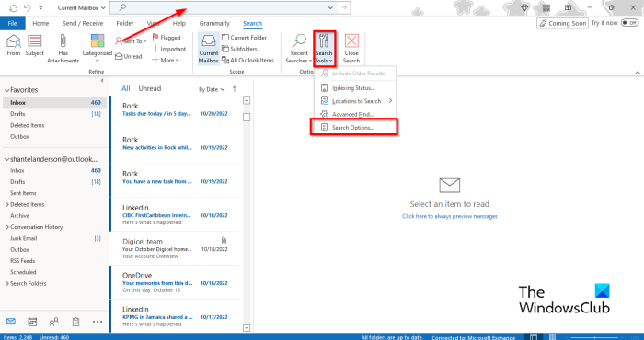Screen dimensions: 644x340
Task: Click the From refine icon
Action: pos(14,45)
